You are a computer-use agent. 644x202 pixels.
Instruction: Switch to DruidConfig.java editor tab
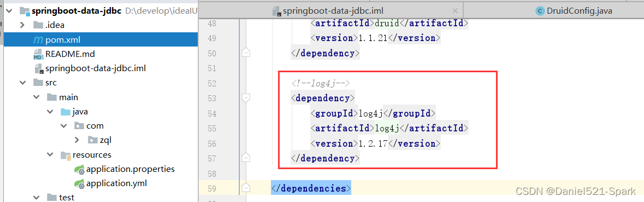click(579, 11)
